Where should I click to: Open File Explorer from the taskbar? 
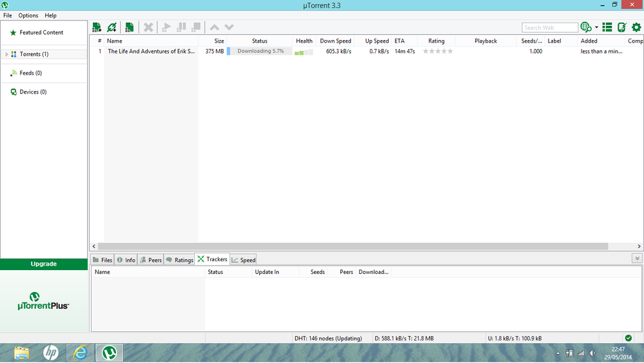click(22, 353)
